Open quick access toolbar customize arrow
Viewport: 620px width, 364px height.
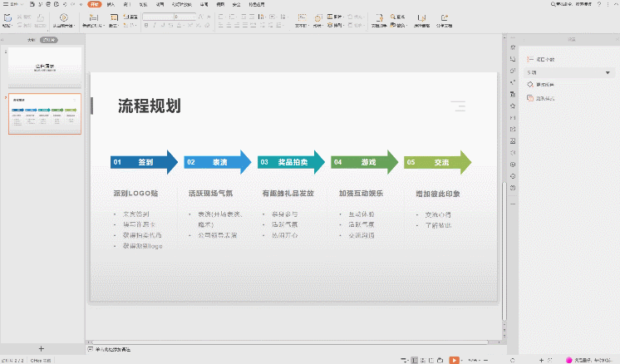[x=81, y=4]
